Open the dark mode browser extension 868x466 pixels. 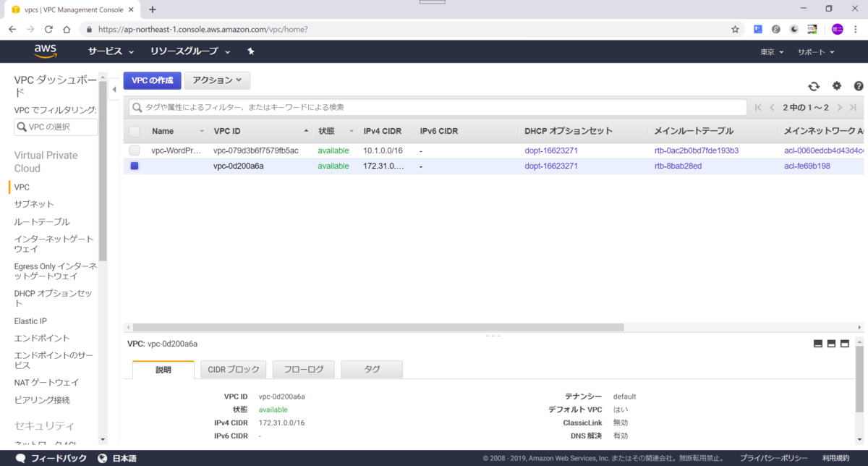click(x=793, y=29)
